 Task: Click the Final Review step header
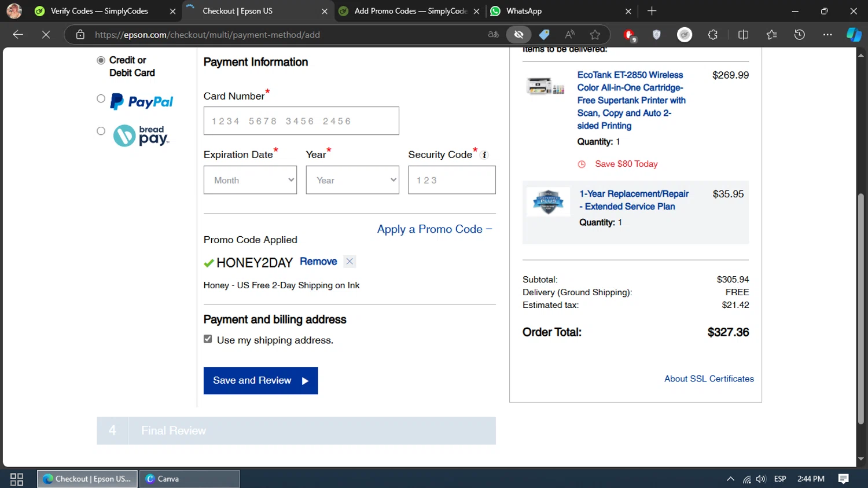[x=296, y=431]
